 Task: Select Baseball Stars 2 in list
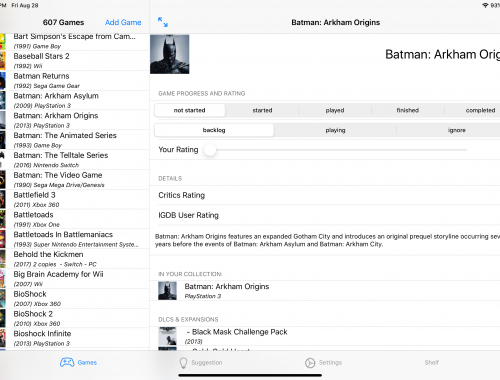click(x=74, y=61)
